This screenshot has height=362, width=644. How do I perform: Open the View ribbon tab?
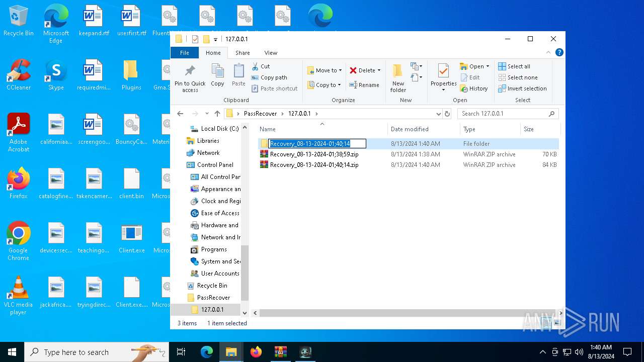(271, 53)
